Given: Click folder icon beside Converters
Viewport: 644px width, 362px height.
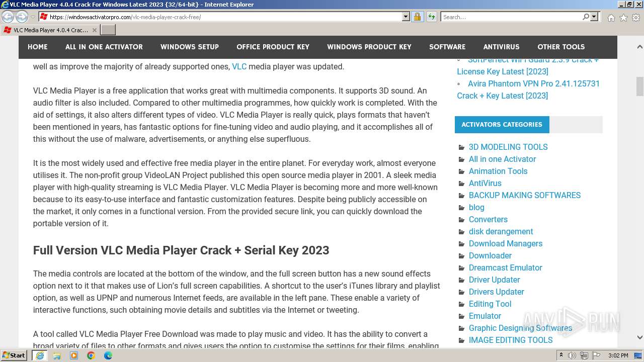Looking at the screenshot, I should (x=461, y=220).
